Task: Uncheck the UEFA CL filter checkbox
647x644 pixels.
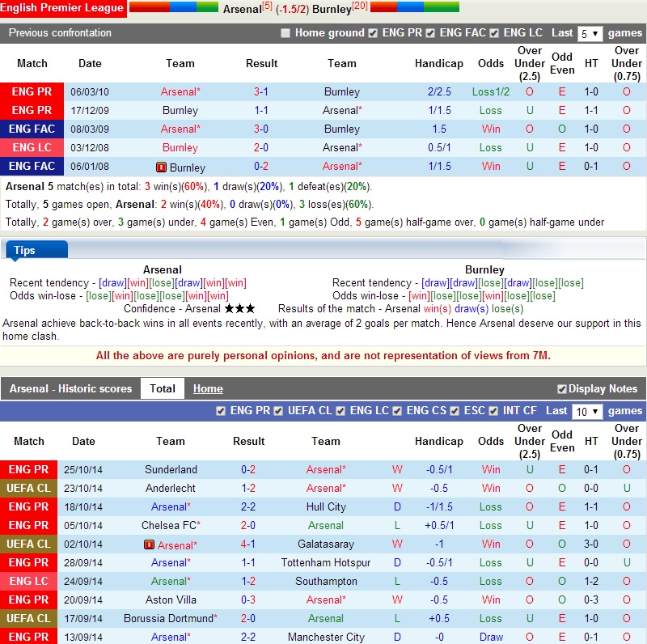Action: coord(278,411)
